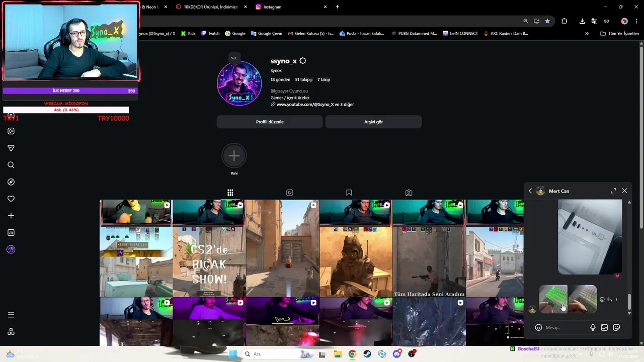Screen dimensions: 644x362
Task: Open Instagram search in the sidebar
Action: coord(11,165)
